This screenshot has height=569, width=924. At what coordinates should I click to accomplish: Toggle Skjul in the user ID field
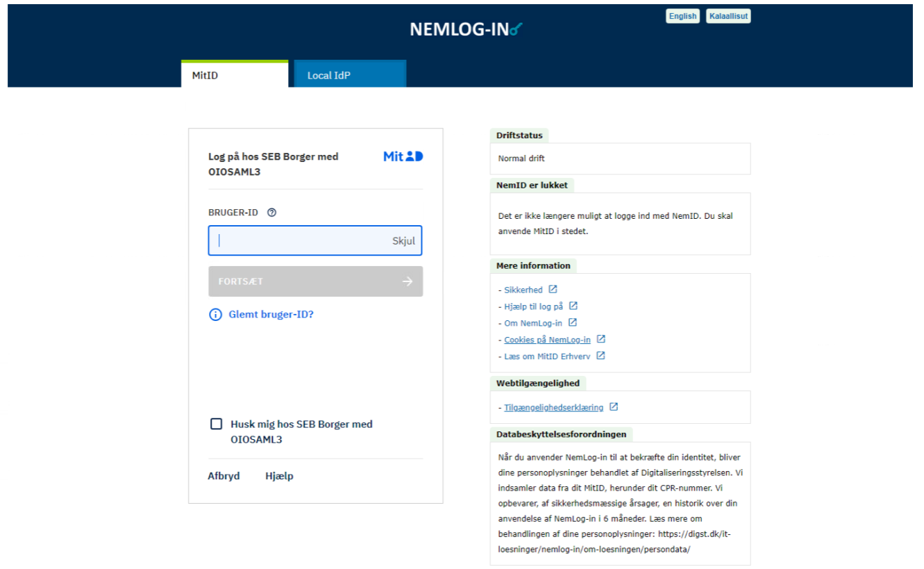403,241
